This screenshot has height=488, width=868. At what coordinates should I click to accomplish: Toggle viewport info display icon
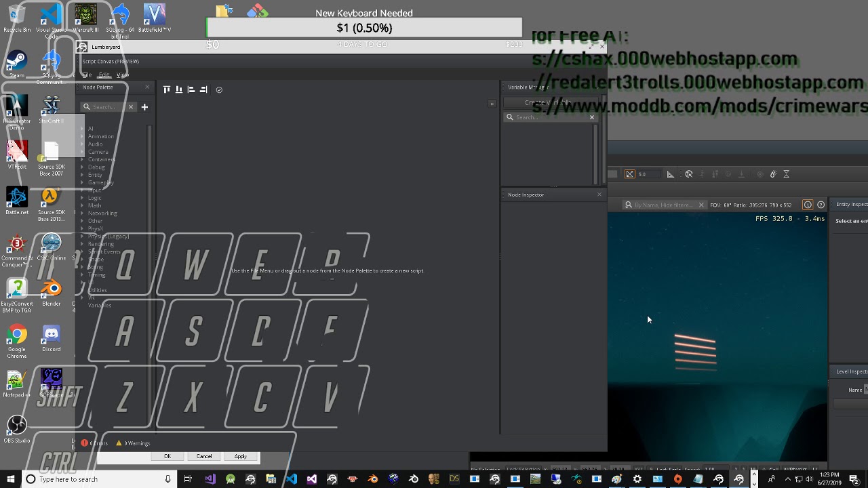coord(808,205)
